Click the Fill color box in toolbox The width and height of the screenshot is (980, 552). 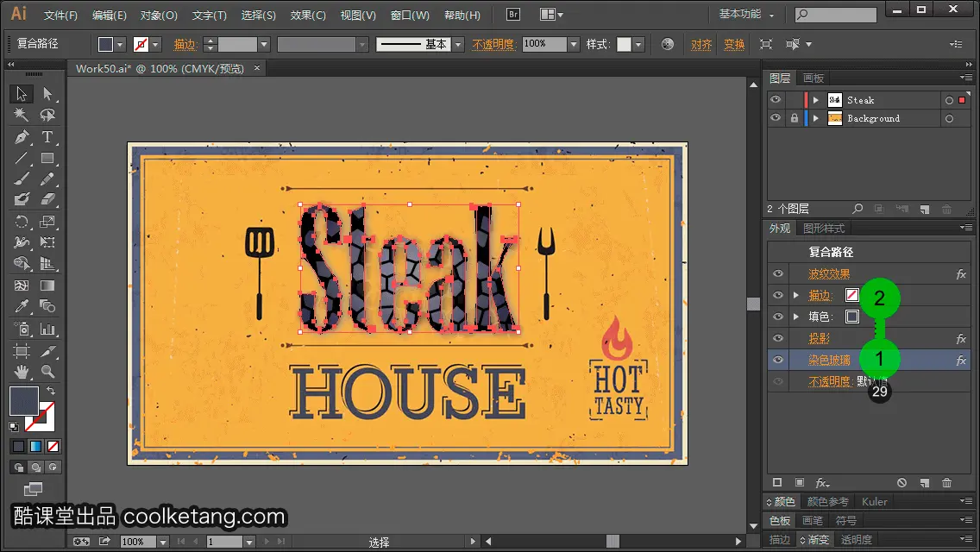[x=24, y=401]
